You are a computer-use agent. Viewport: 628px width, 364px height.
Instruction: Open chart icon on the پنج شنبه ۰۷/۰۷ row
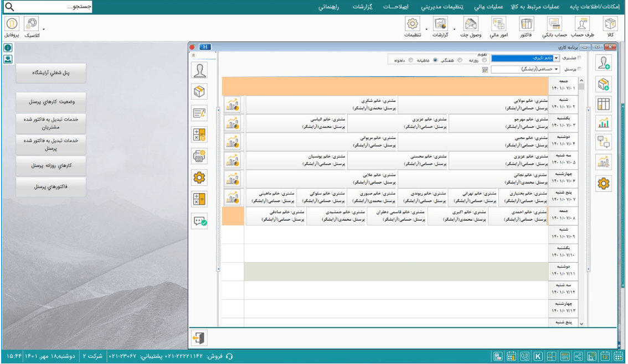click(233, 197)
